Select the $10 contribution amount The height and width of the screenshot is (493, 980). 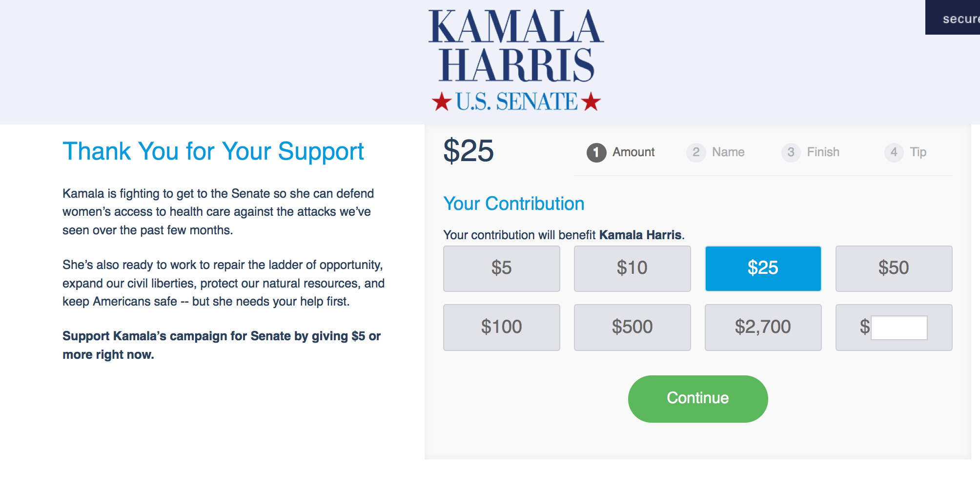[632, 268]
